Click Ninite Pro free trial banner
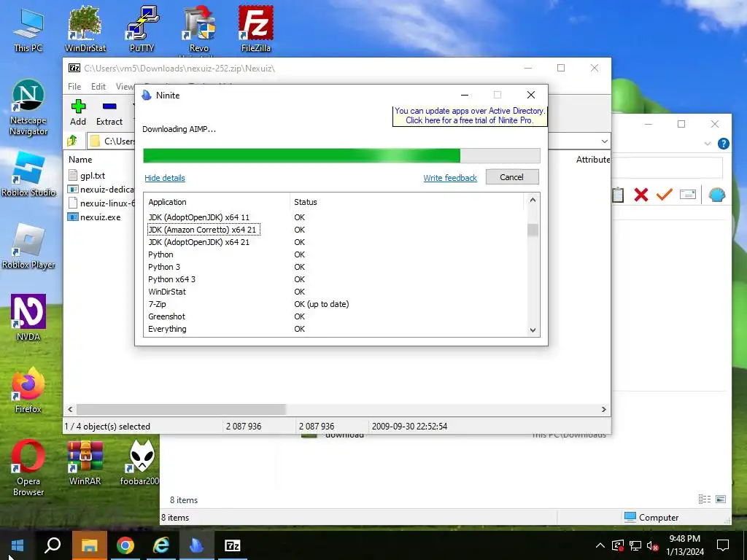 click(x=470, y=116)
